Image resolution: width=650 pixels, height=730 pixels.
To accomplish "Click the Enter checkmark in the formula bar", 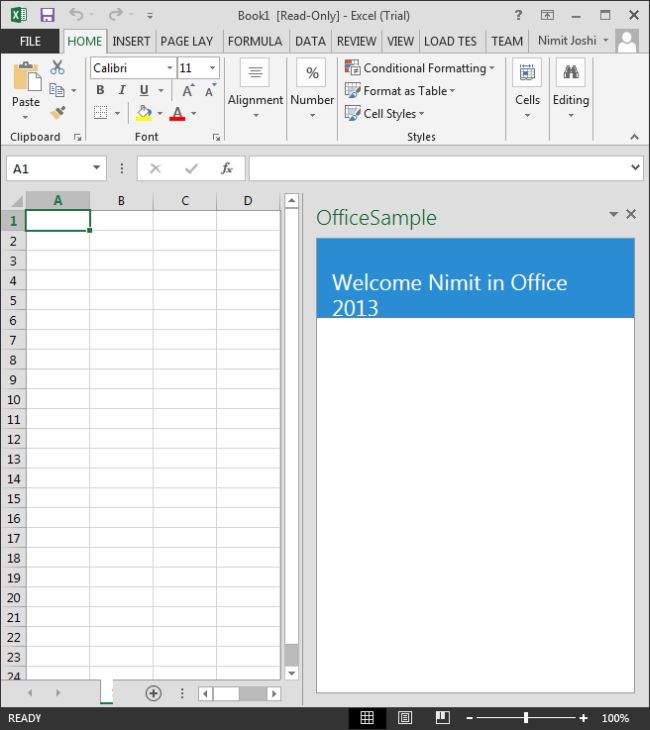I will tap(191, 168).
